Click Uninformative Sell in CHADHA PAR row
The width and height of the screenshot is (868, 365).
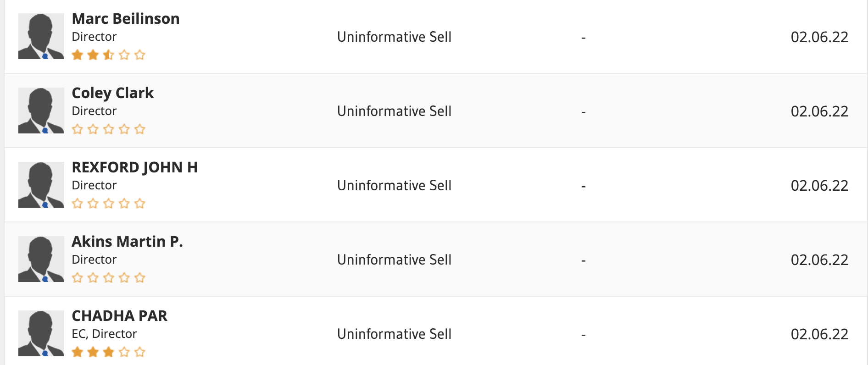pyautogui.click(x=395, y=334)
